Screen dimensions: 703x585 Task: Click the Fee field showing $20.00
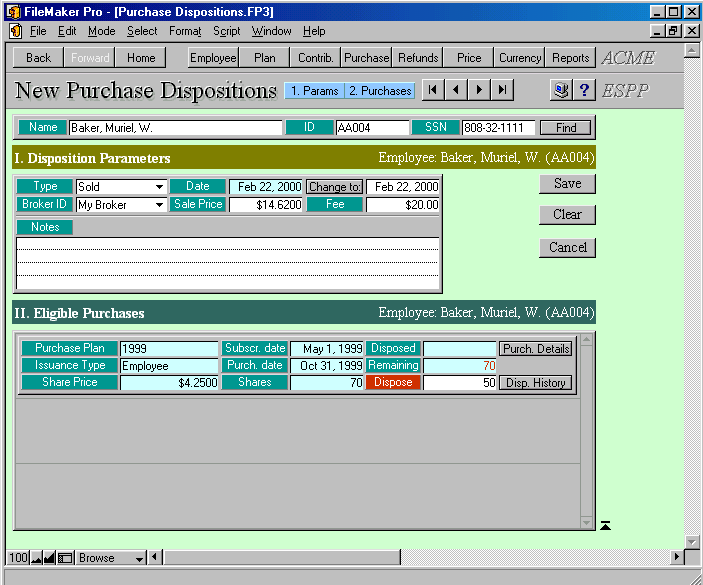coord(403,205)
